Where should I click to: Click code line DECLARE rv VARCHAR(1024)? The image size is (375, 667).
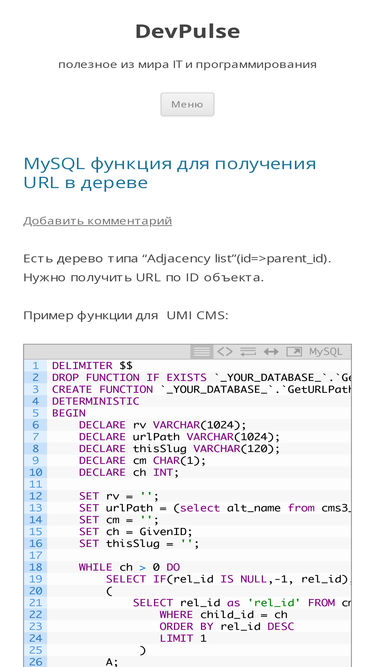162,425
